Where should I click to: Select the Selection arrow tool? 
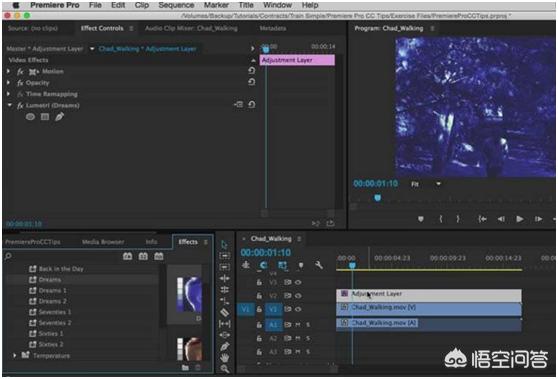[x=224, y=245]
